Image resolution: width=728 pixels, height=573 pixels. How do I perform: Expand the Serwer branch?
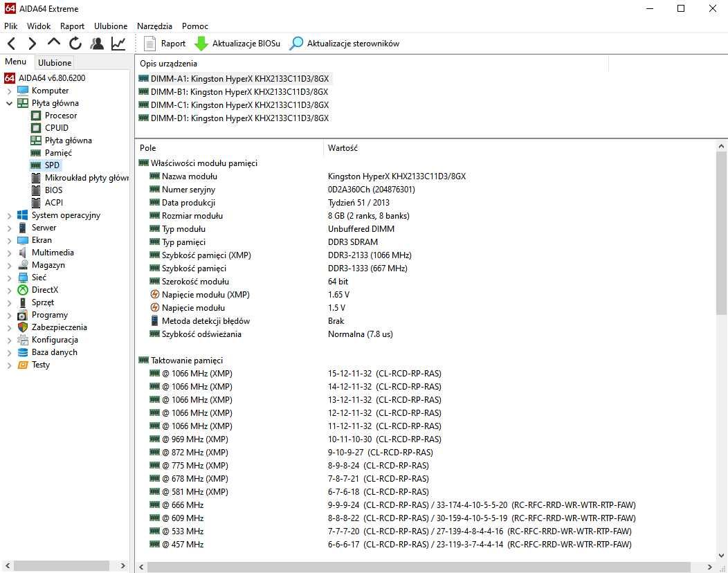(9, 228)
